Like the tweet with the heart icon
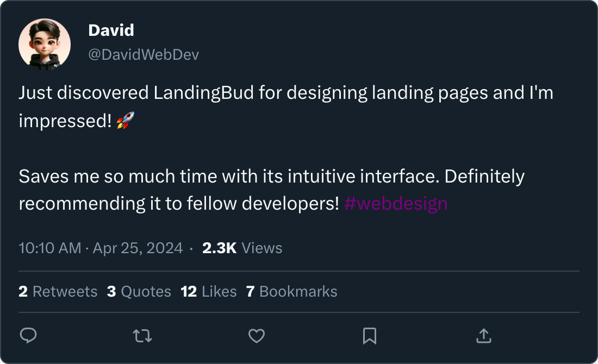This screenshot has width=598, height=364. pyautogui.click(x=256, y=336)
